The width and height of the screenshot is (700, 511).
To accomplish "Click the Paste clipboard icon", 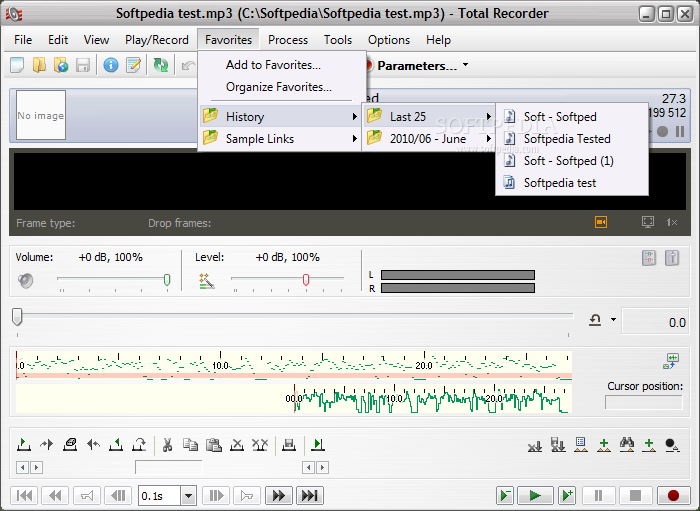I will click(x=214, y=445).
